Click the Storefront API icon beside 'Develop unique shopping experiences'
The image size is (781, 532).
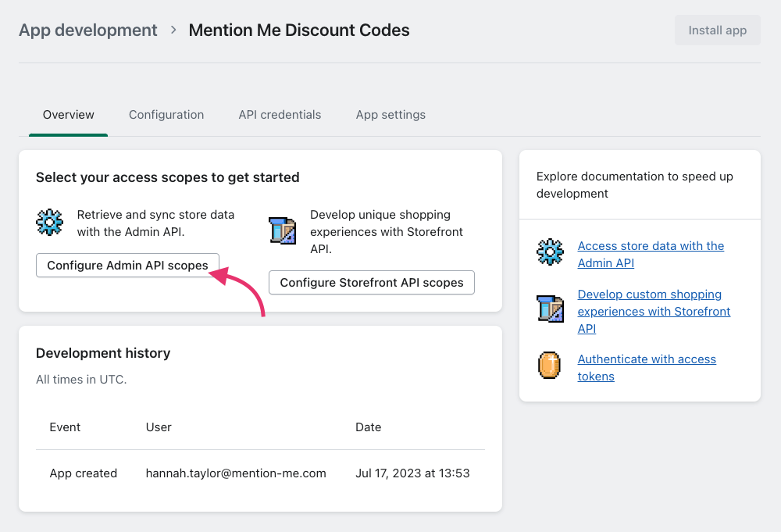[x=283, y=230]
